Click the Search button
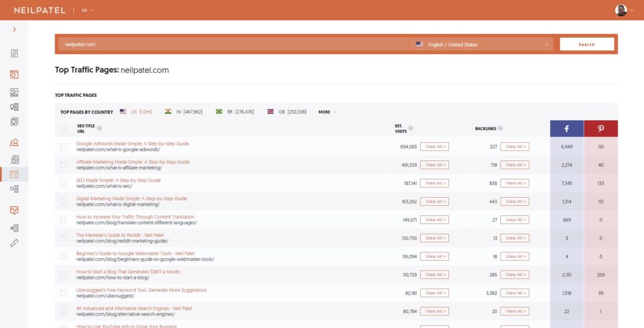The height and width of the screenshot is (328, 644). pyautogui.click(x=587, y=45)
